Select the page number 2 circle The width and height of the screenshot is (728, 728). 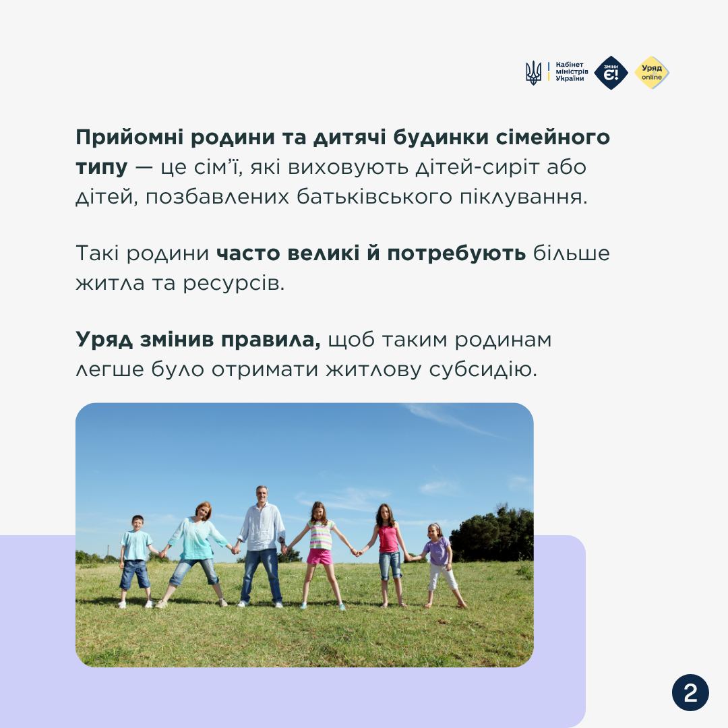tap(690, 692)
